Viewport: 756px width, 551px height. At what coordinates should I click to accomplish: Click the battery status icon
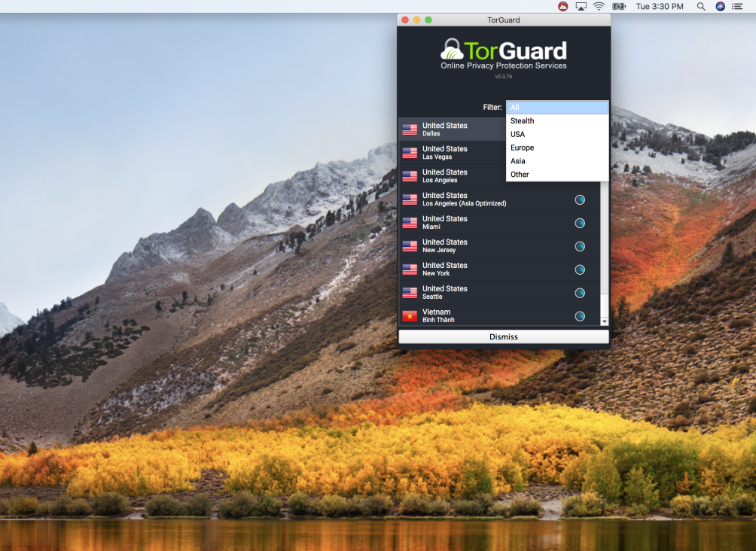619,6
